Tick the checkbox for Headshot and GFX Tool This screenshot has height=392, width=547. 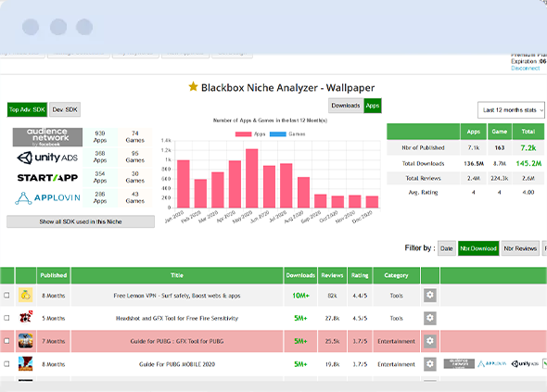tap(6, 318)
